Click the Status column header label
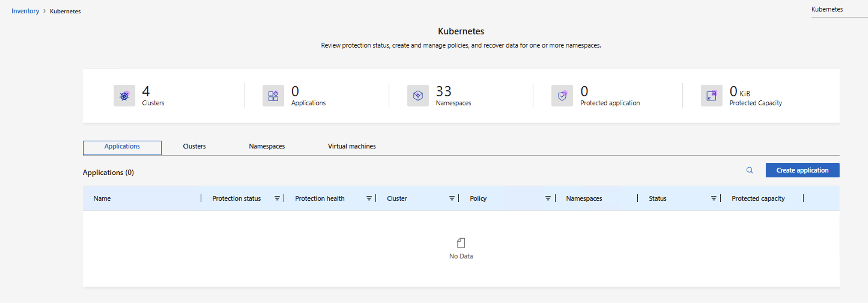Image resolution: width=868 pixels, height=303 pixels. coord(658,198)
